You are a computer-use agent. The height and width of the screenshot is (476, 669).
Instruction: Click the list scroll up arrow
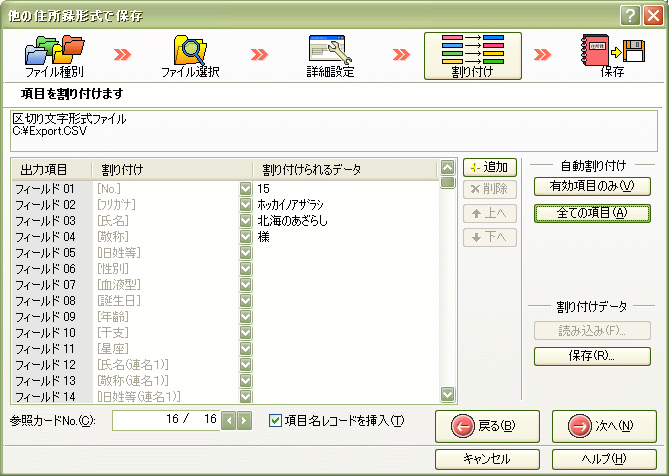(x=447, y=168)
